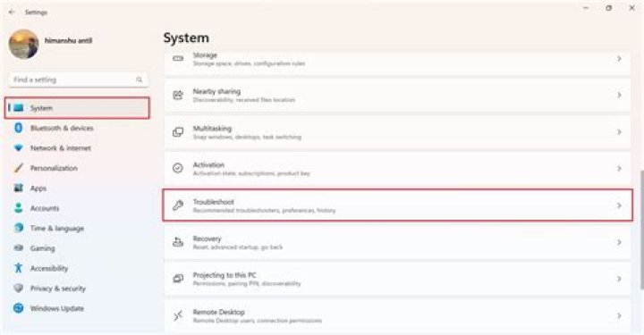This screenshot has width=644, height=335.
Task: Click the Find a setting search box
Action: pos(79,80)
